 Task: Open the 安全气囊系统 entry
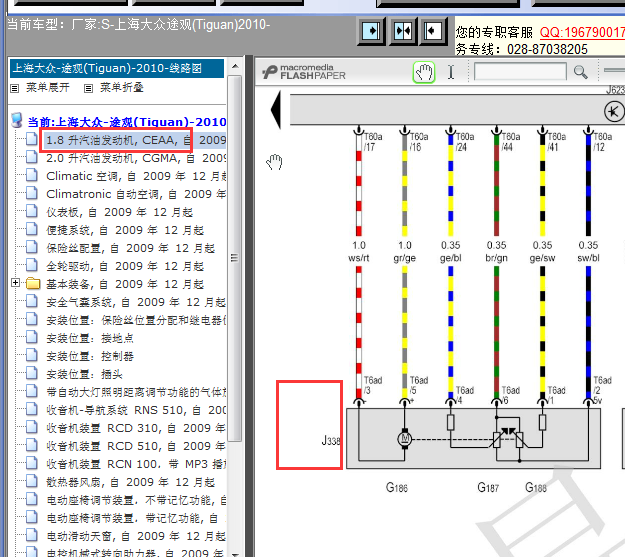(136, 303)
